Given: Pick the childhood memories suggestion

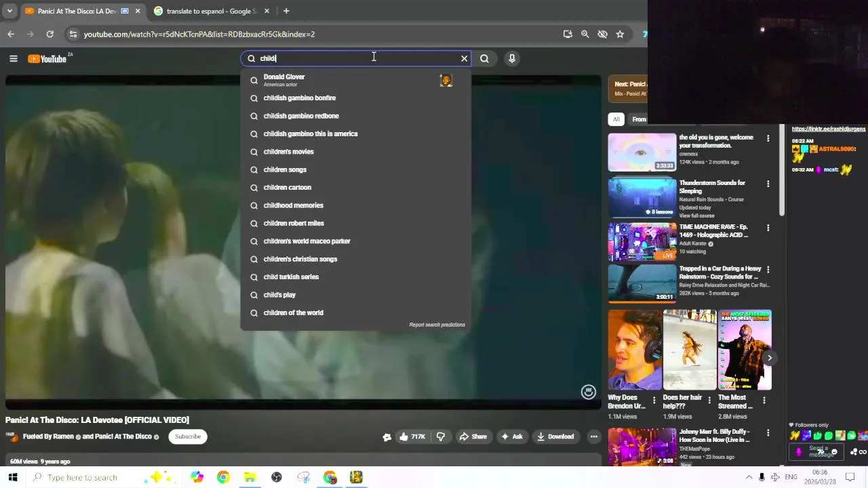Looking at the screenshot, I should 355,205.
